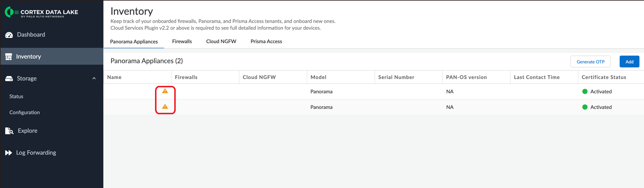Select the Panorama Appliances tab
Image resolution: width=644 pixels, height=188 pixels.
tap(134, 42)
